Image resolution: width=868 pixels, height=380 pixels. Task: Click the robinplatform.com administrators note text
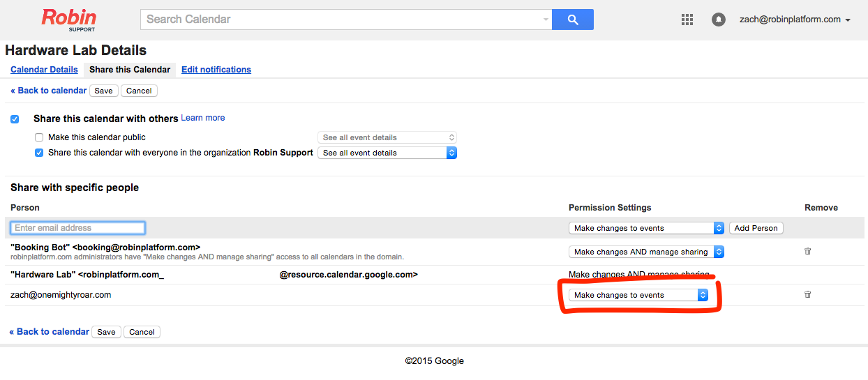tap(207, 257)
